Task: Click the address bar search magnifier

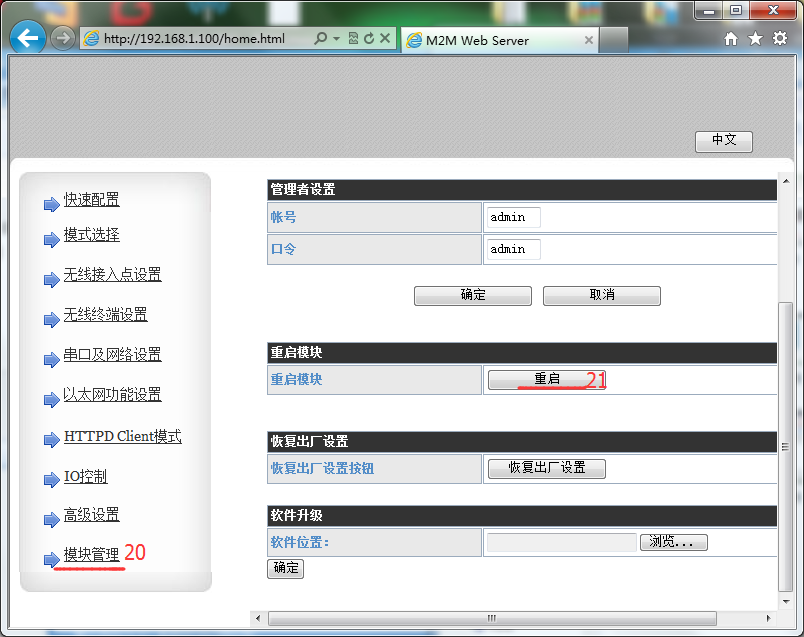Action: 320,39
